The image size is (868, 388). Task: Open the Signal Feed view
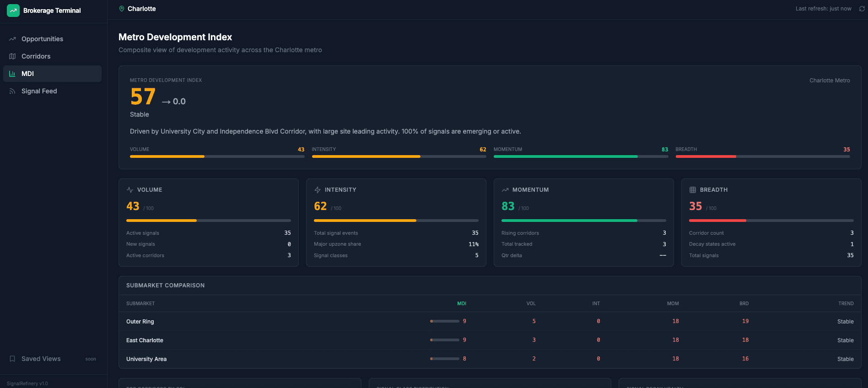pyautogui.click(x=53, y=91)
